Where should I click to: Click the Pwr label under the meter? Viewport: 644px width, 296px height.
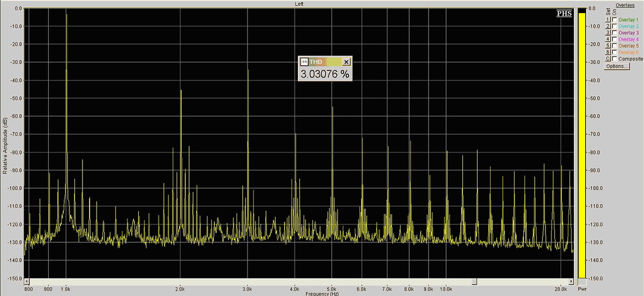pos(582,289)
